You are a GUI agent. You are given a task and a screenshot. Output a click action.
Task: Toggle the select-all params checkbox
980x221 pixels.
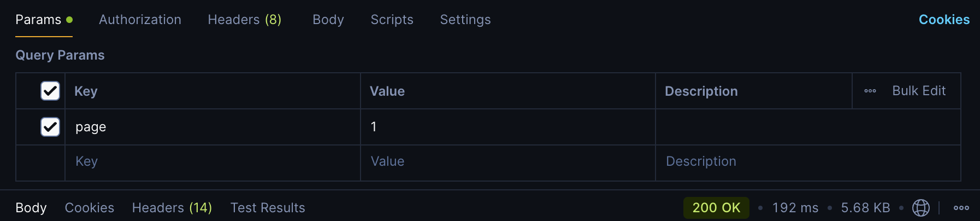(50, 91)
